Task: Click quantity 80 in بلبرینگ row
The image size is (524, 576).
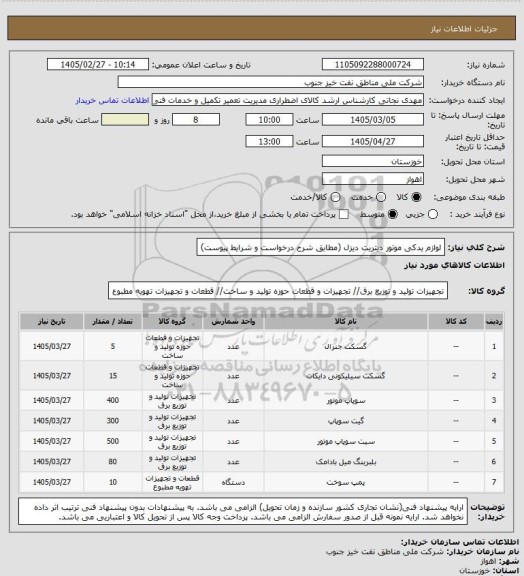Action: [x=113, y=462]
